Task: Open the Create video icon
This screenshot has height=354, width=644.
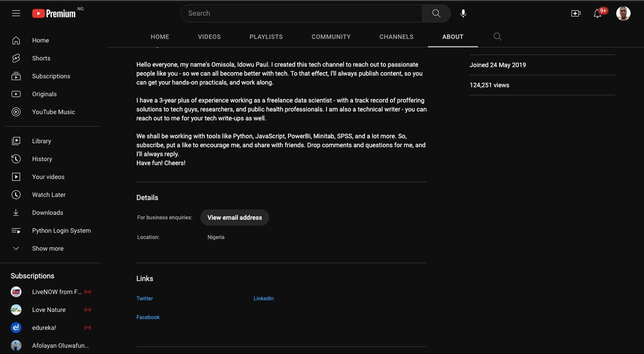Action: [576, 13]
